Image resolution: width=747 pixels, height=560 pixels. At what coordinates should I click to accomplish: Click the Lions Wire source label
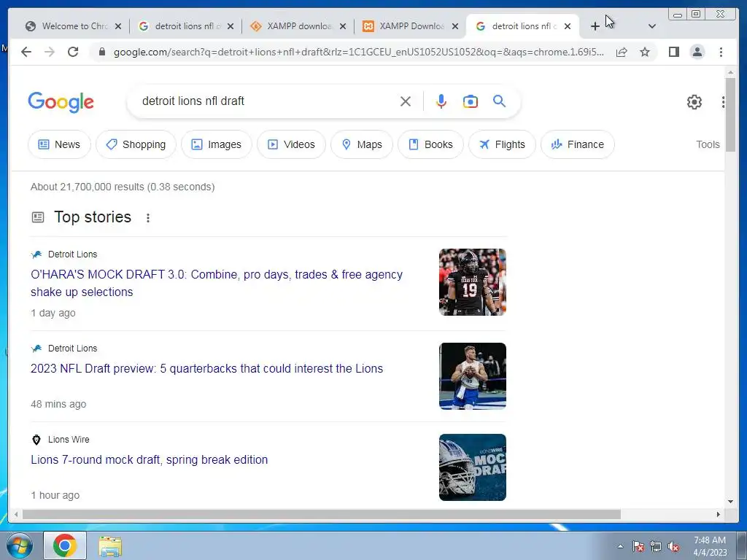pos(69,440)
